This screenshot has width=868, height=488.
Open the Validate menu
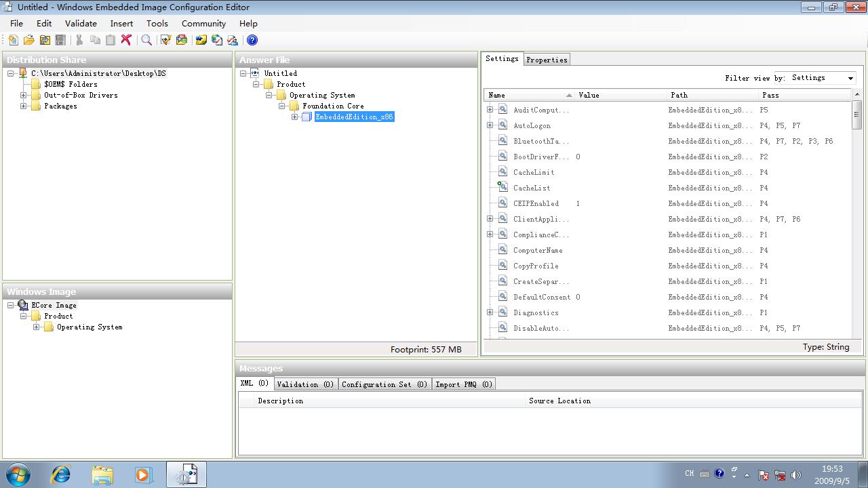(x=81, y=23)
